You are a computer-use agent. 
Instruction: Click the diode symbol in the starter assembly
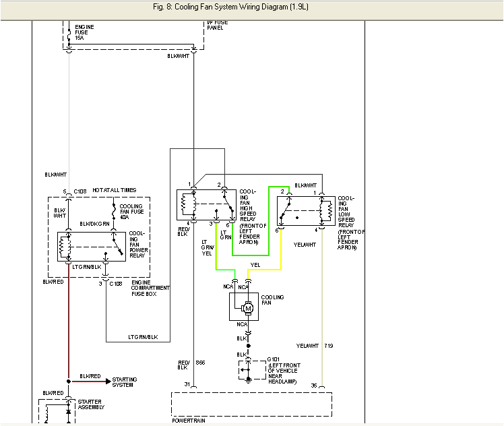tap(69, 411)
